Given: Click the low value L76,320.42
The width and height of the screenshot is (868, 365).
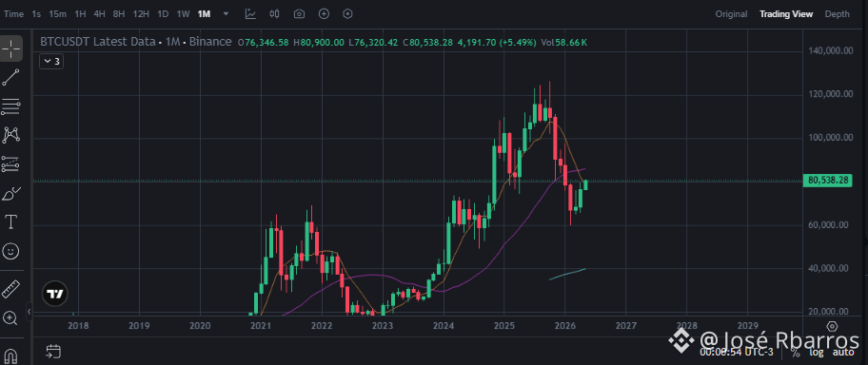Looking at the screenshot, I should point(374,42).
